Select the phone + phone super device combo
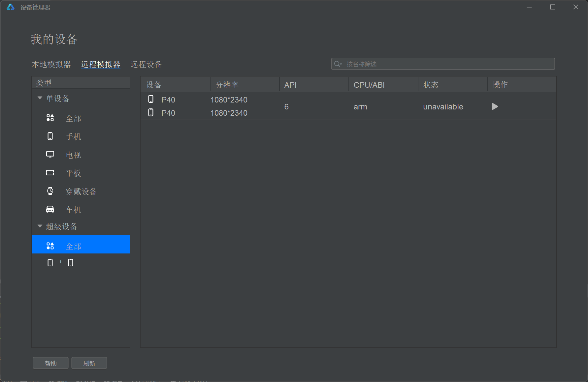 [60, 263]
